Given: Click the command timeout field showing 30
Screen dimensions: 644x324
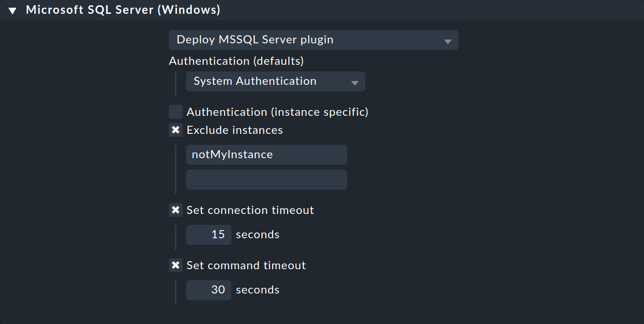Looking at the screenshot, I should pyautogui.click(x=208, y=290).
